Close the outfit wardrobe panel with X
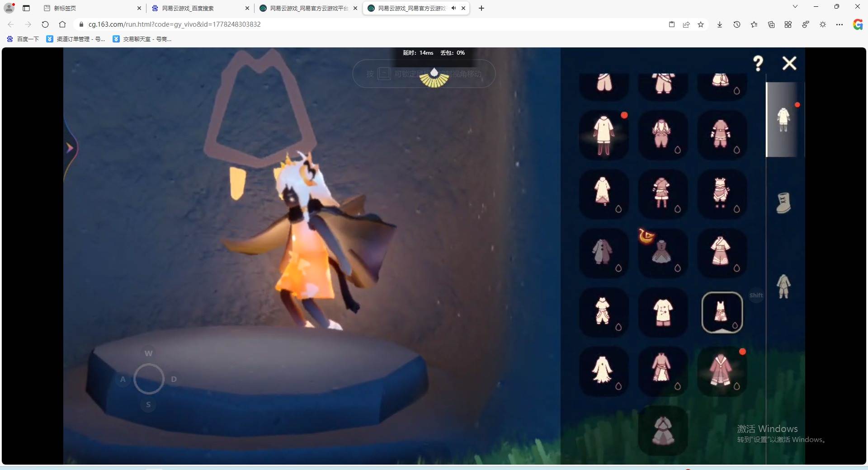This screenshot has height=470, width=868. pyautogui.click(x=789, y=63)
